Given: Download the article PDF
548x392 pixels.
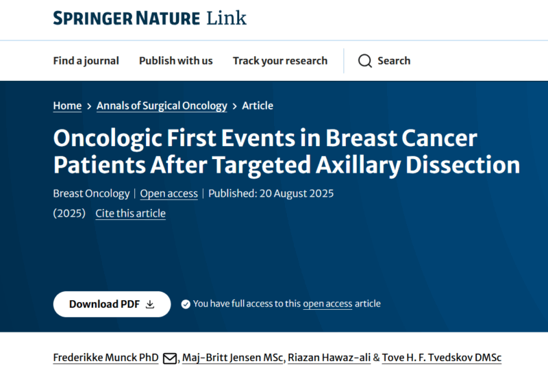Looking at the screenshot, I should [112, 304].
